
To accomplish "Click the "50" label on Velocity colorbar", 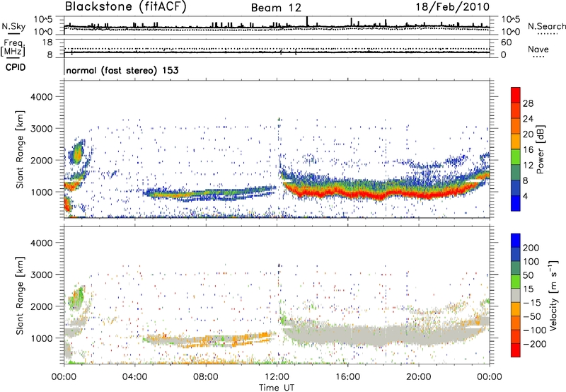I will coord(528,275).
